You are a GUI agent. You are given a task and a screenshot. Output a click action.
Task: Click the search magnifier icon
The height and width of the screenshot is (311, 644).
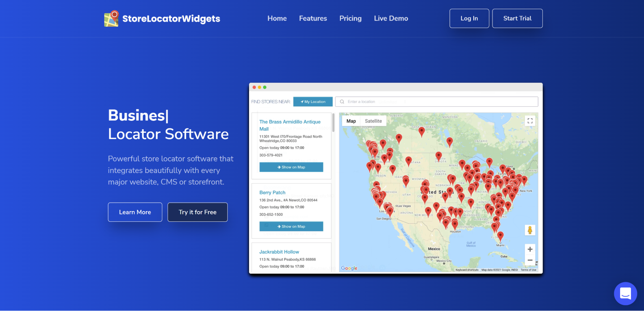342,102
